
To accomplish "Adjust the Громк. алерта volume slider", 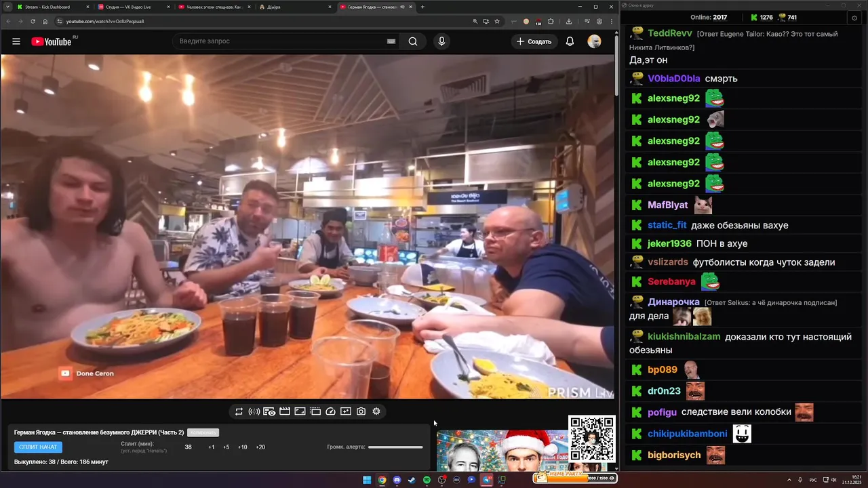I will click(x=395, y=447).
